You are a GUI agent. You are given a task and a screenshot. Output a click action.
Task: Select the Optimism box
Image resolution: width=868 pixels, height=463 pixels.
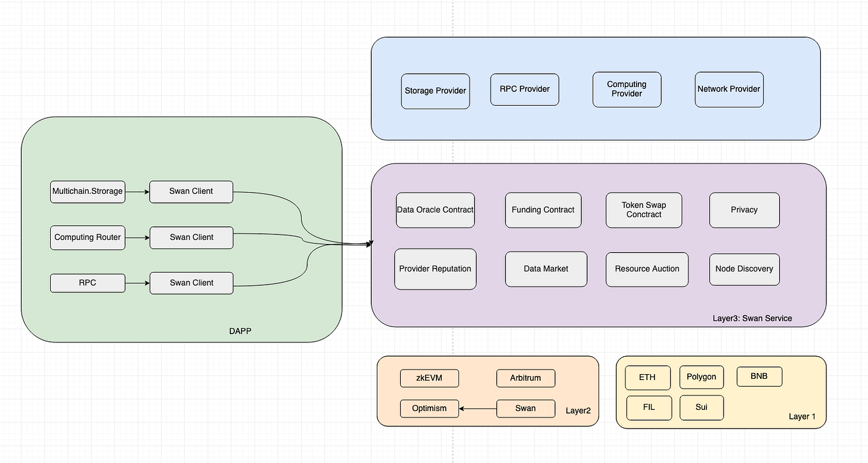(429, 409)
